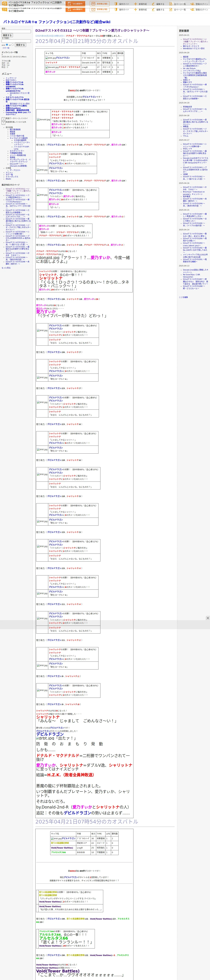Select the 'or' radio button
The width and height of the screenshot is (210, 980).
coord(13,45)
